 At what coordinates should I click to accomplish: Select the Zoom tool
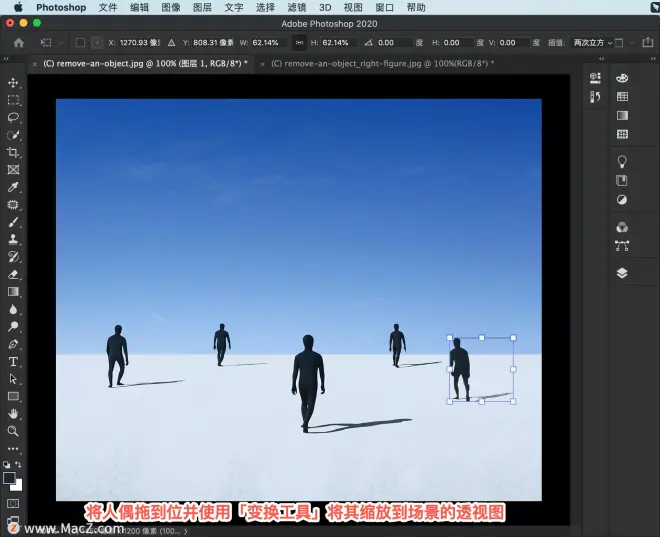pos(13,431)
